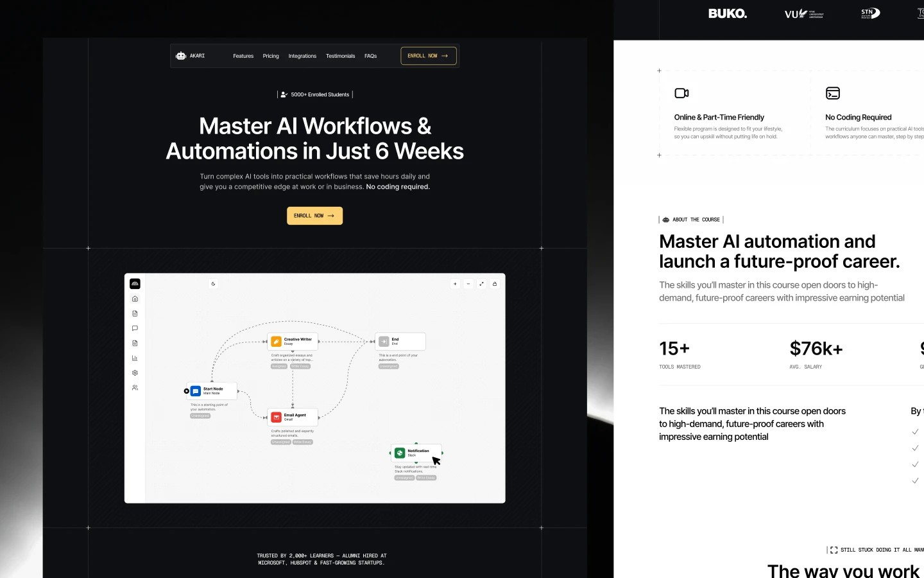This screenshot has width=924, height=578.
Task: Open the Features nav item
Action: 243,56
